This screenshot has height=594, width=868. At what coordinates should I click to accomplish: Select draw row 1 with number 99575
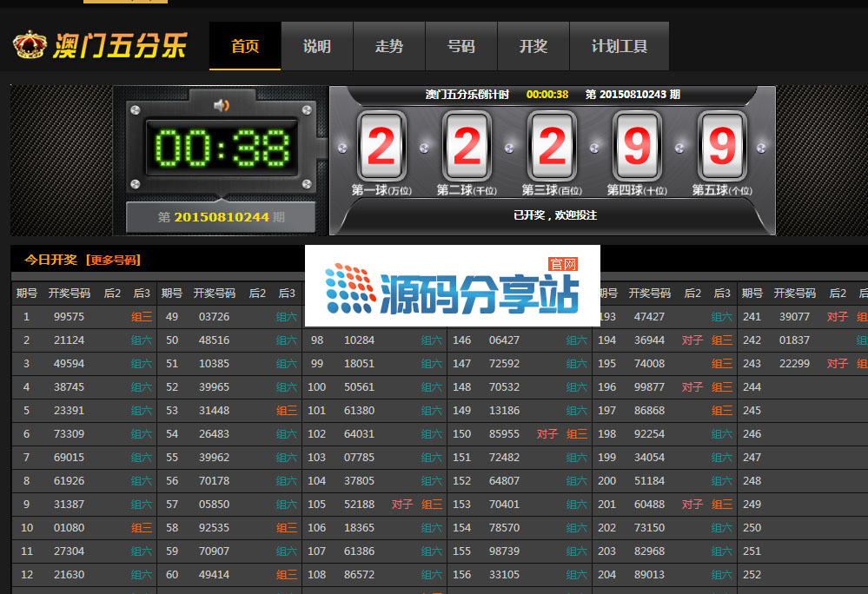click(x=69, y=317)
